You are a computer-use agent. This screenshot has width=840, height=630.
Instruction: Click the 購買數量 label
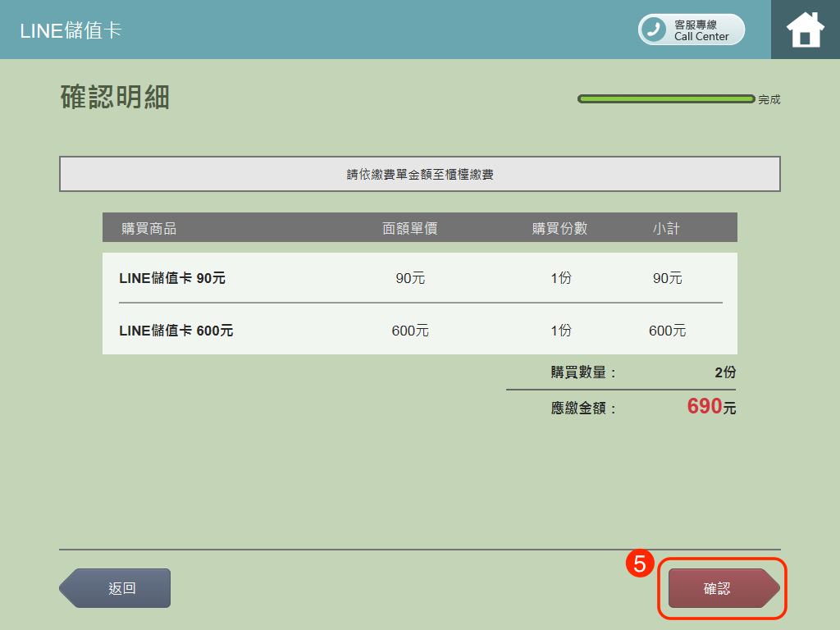tap(583, 372)
